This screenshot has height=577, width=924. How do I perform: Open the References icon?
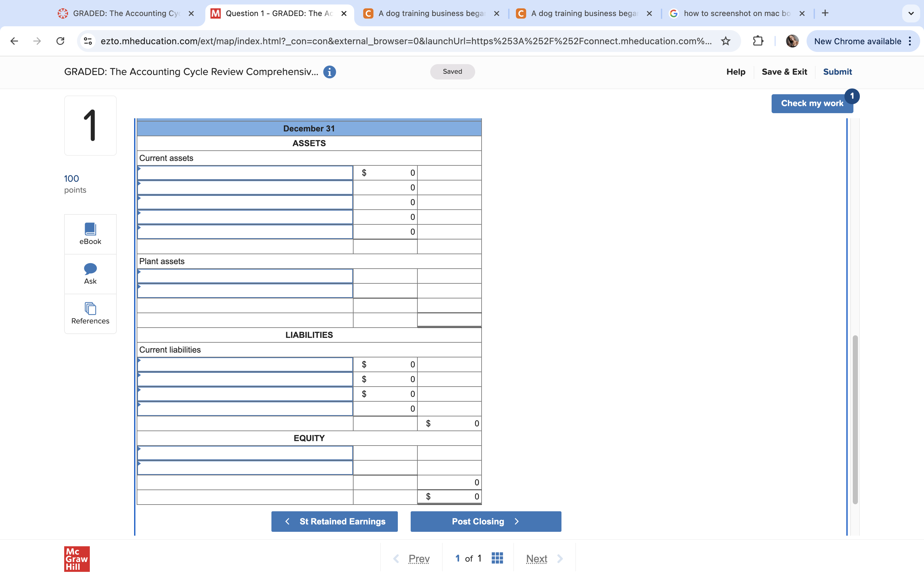tap(90, 308)
